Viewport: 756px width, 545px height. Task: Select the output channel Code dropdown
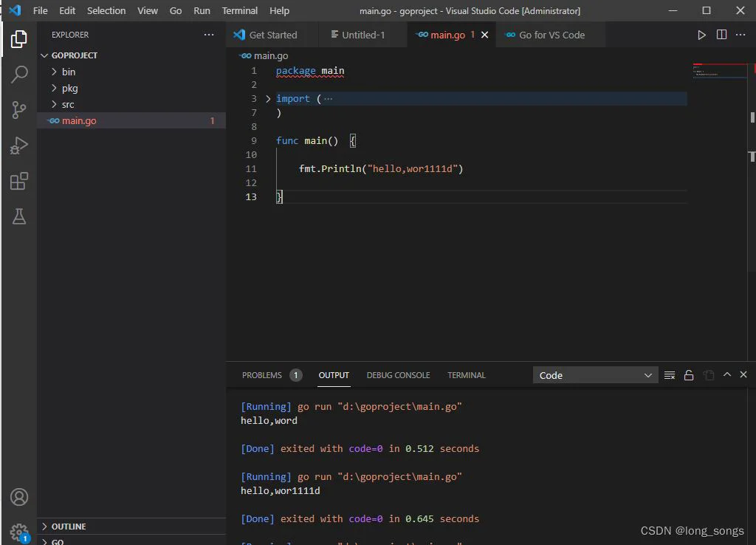click(596, 375)
